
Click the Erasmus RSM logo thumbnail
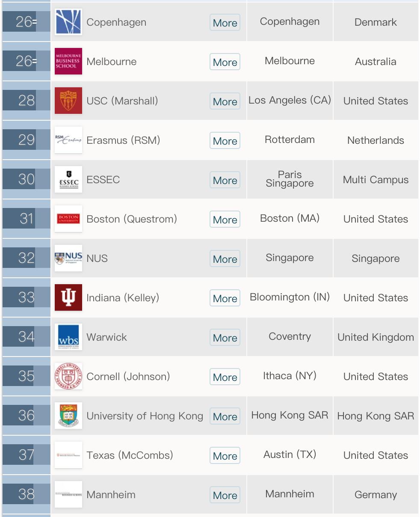point(68,140)
